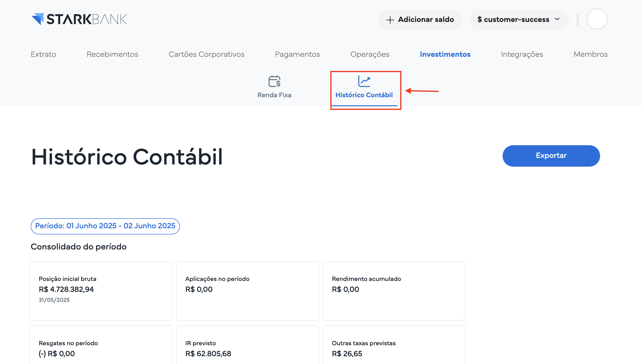The height and width of the screenshot is (364, 642).
Task: Open the Integrações section
Action: 522,54
